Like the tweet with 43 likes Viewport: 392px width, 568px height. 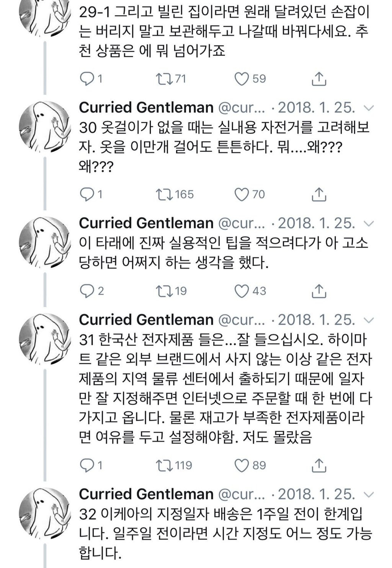pos(242,291)
